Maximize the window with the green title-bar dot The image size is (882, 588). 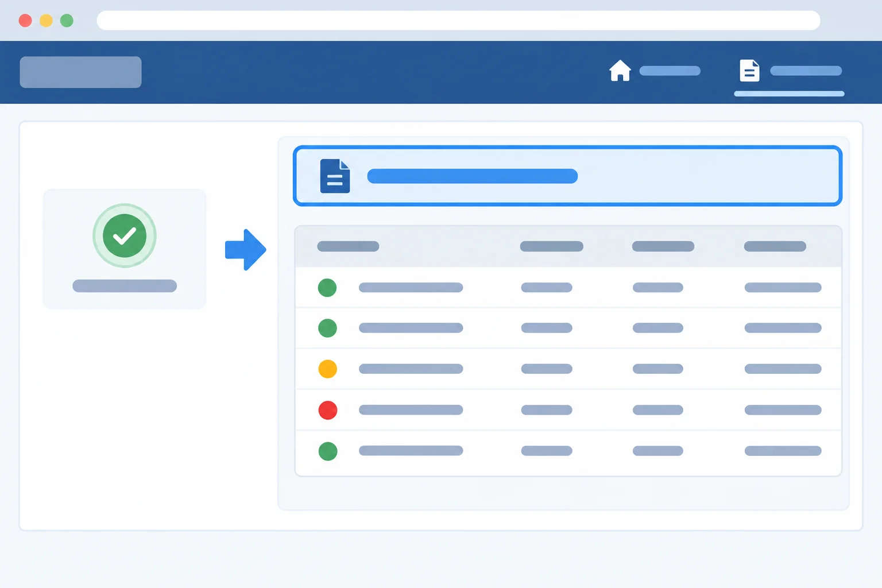coord(67,21)
